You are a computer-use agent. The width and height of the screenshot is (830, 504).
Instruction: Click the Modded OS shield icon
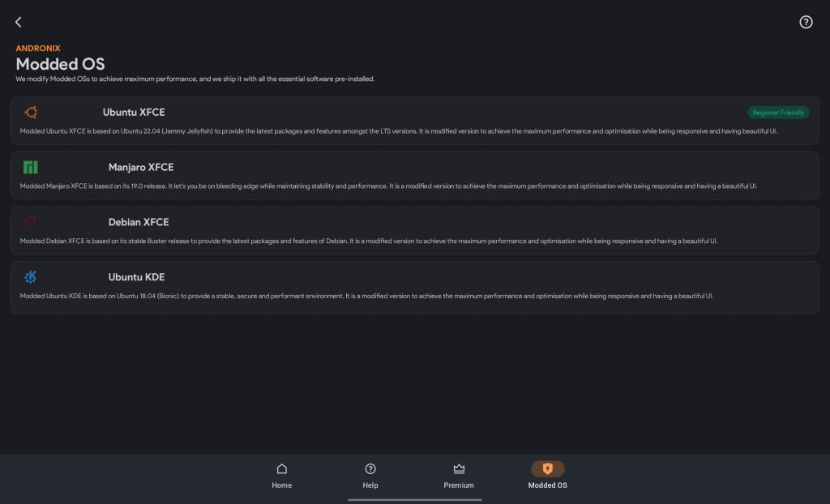tap(547, 468)
